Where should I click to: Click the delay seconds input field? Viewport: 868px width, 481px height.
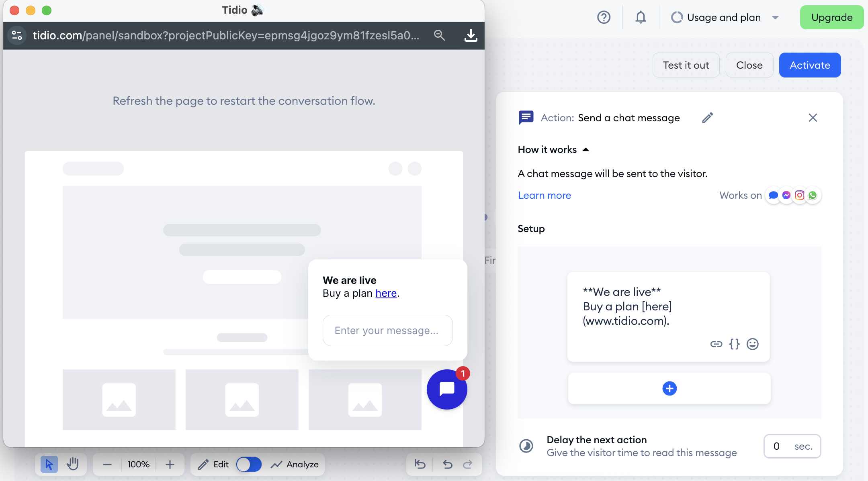(x=792, y=446)
